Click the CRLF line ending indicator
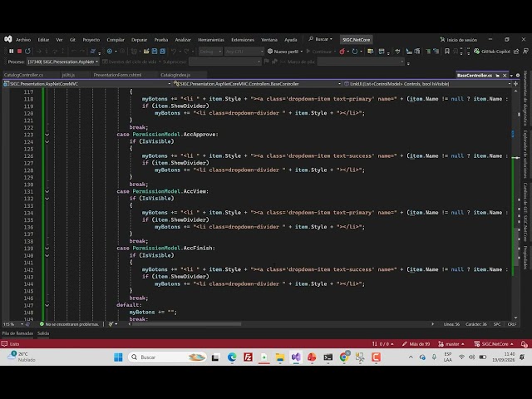 [512, 324]
